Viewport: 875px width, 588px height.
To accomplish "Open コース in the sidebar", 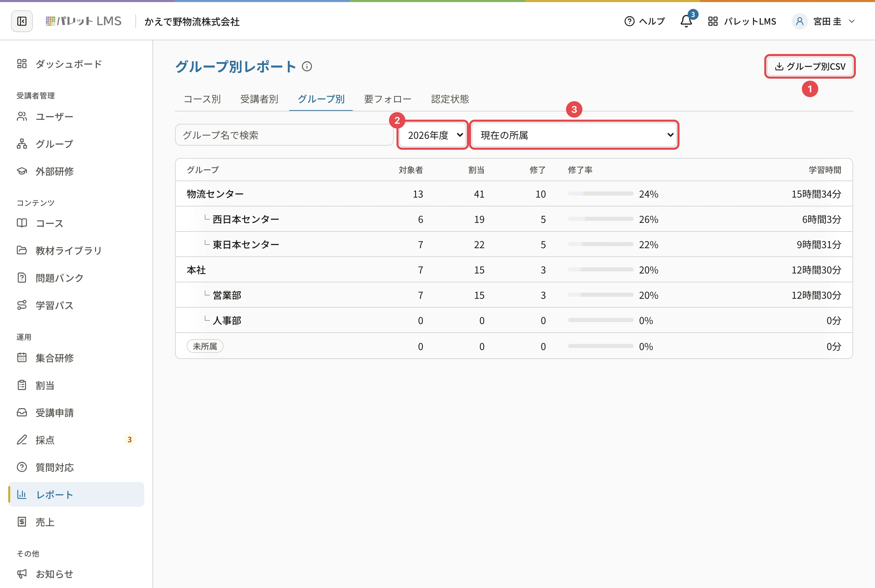I will tap(76, 224).
